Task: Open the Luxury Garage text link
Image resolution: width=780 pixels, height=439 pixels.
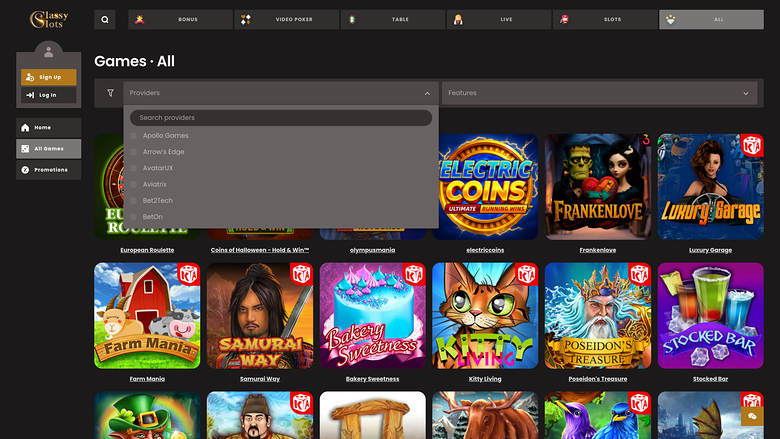Action: coord(710,250)
